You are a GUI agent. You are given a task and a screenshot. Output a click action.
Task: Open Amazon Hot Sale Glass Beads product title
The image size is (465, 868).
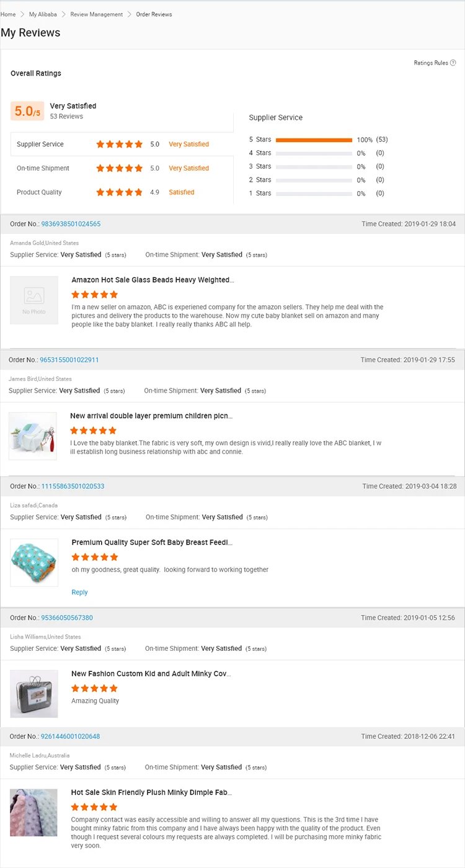coord(153,280)
